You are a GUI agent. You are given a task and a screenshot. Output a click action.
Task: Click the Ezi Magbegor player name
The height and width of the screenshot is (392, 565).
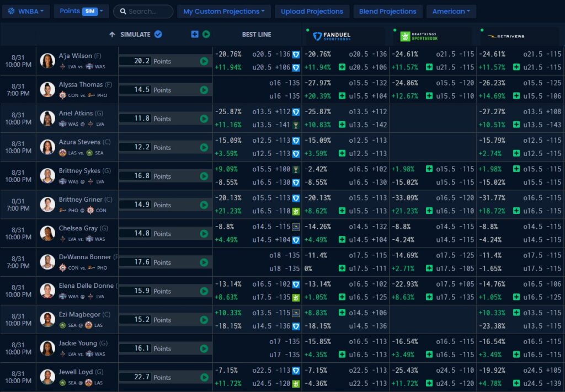point(79,315)
